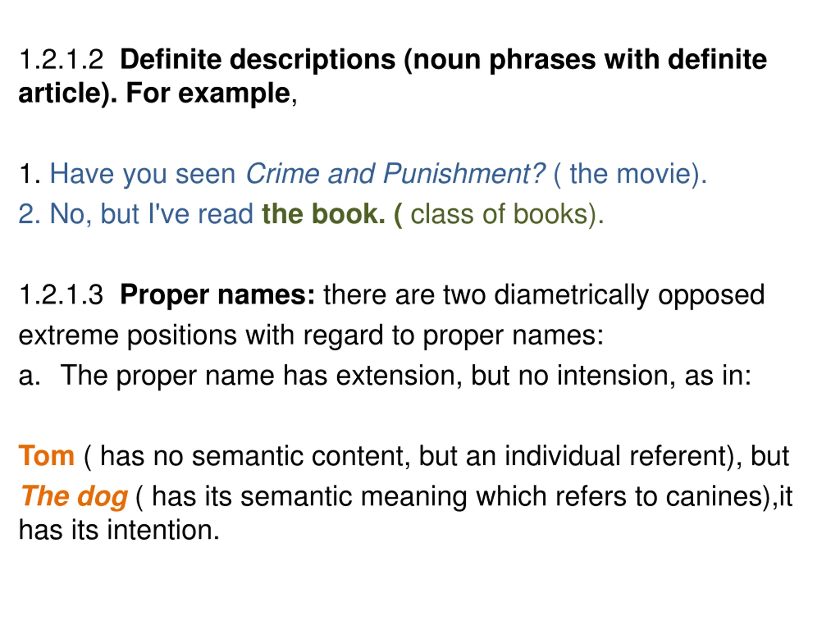840x630 pixels.
Task: Click the italic title 'Crime and Punishment?'
Action: 396,174
